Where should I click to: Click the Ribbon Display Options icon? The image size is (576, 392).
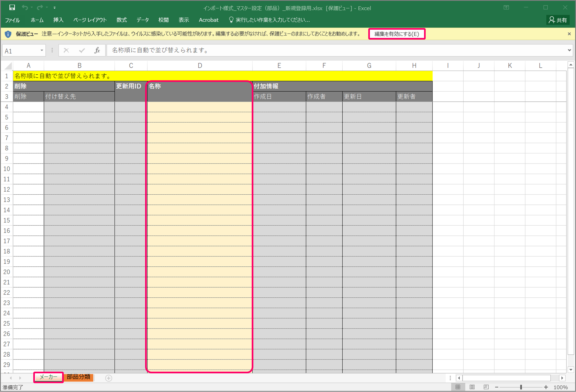(506, 7)
